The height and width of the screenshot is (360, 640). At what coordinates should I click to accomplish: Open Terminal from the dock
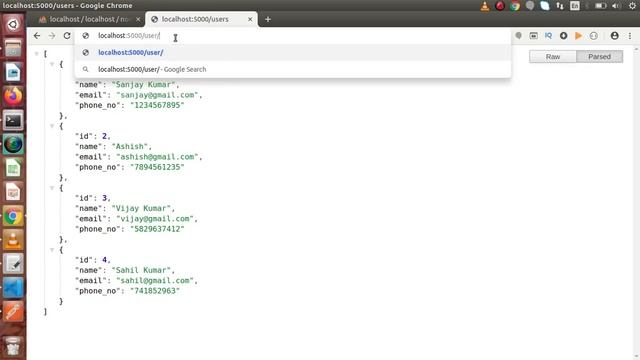click(x=13, y=120)
